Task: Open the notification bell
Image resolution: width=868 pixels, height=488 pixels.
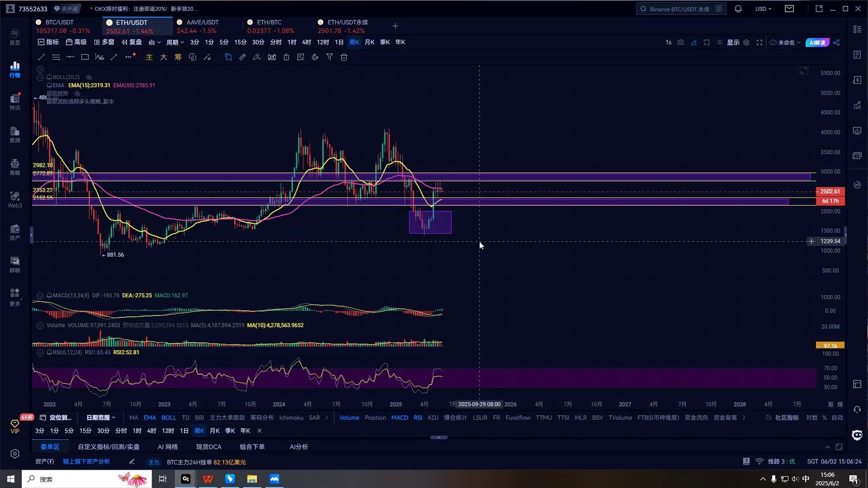Action: [x=738, y=9]
